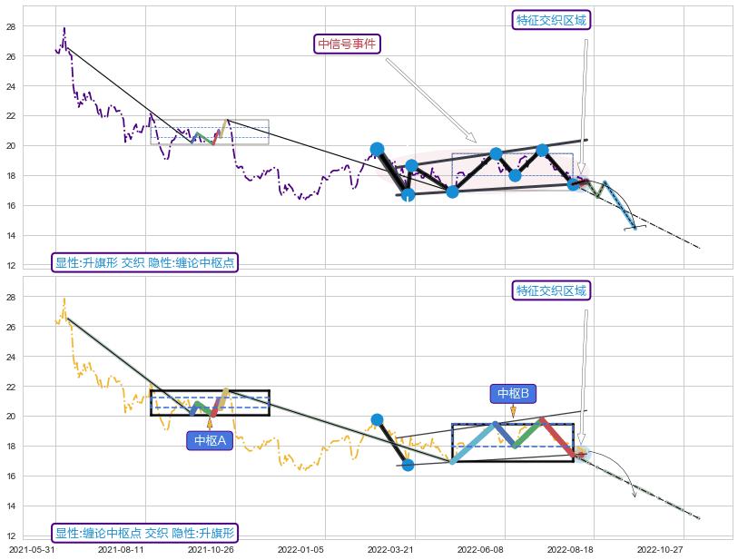
Task: Click 特征交织区域 label in bottom chart
Action: click(551, 290)
